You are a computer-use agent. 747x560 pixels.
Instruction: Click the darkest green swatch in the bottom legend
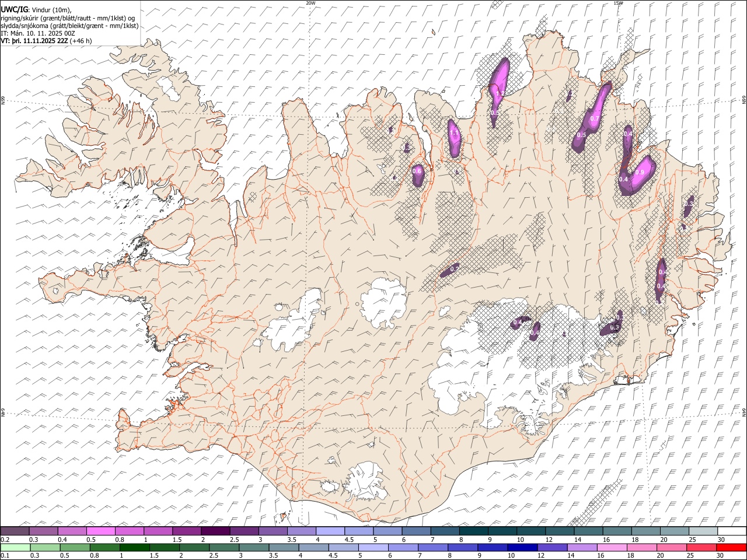pos(134,547)
